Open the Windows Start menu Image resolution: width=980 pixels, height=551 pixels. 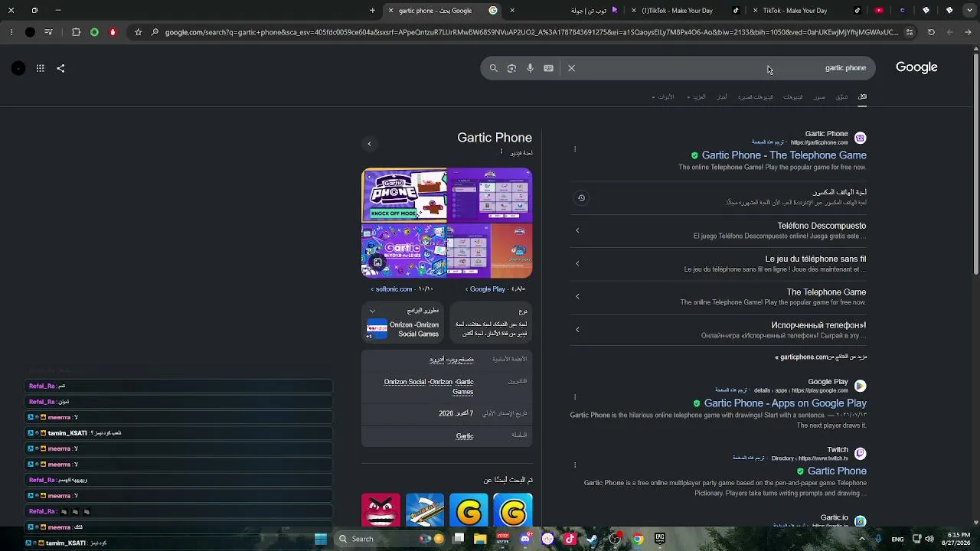[321, 539]
